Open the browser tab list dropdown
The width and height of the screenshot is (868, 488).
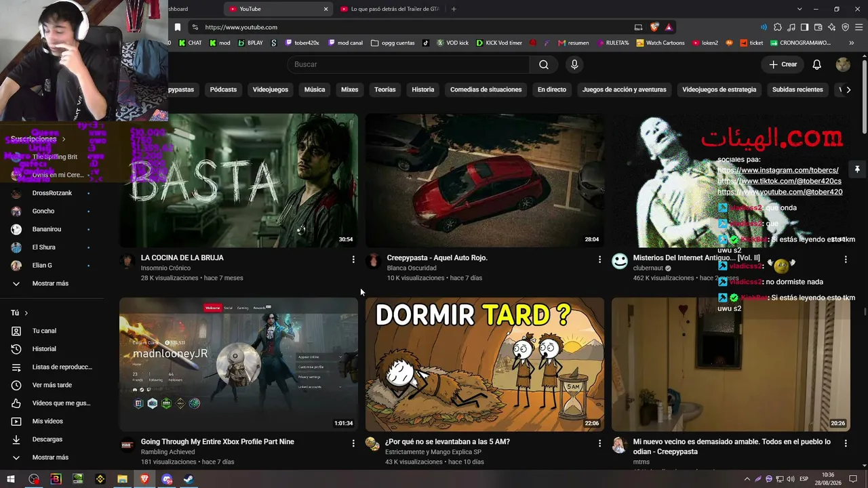point(800,9)
